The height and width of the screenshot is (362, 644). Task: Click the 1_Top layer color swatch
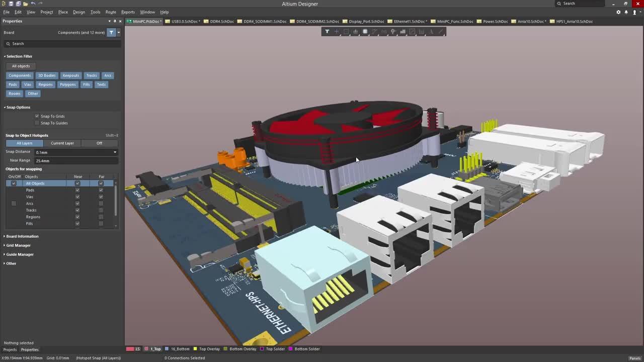[x=147, y=349]
